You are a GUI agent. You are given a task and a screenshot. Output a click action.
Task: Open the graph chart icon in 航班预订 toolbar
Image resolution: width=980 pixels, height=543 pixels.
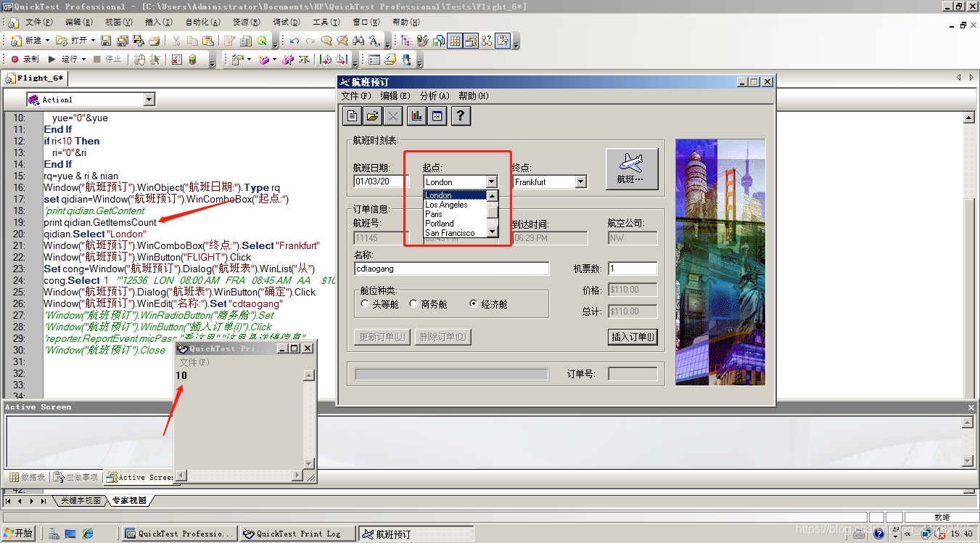pos(417,115)
